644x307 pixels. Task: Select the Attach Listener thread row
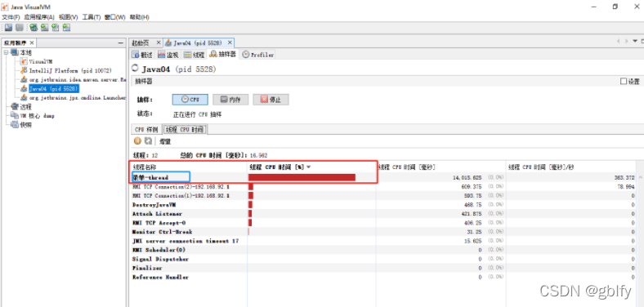click(383, 213)
